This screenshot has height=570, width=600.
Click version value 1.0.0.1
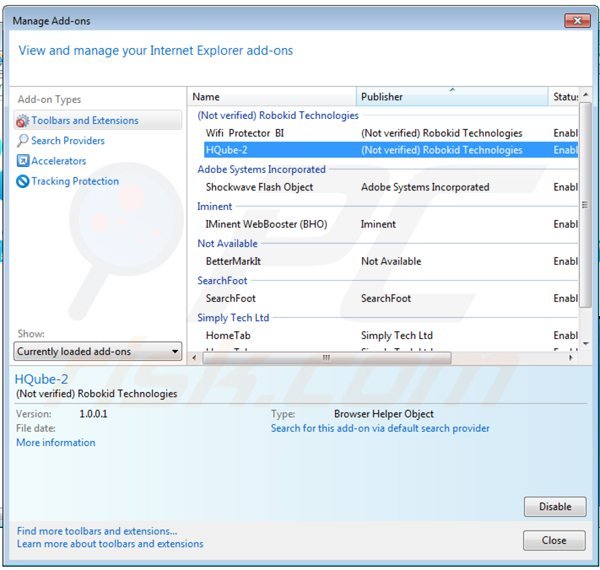pyautogui.click(x=93, y=414)
